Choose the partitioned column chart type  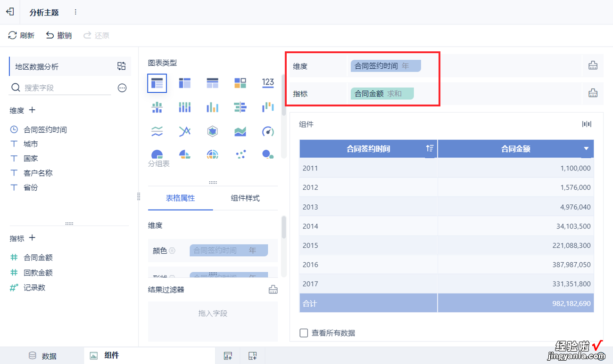tap(157, 107)
